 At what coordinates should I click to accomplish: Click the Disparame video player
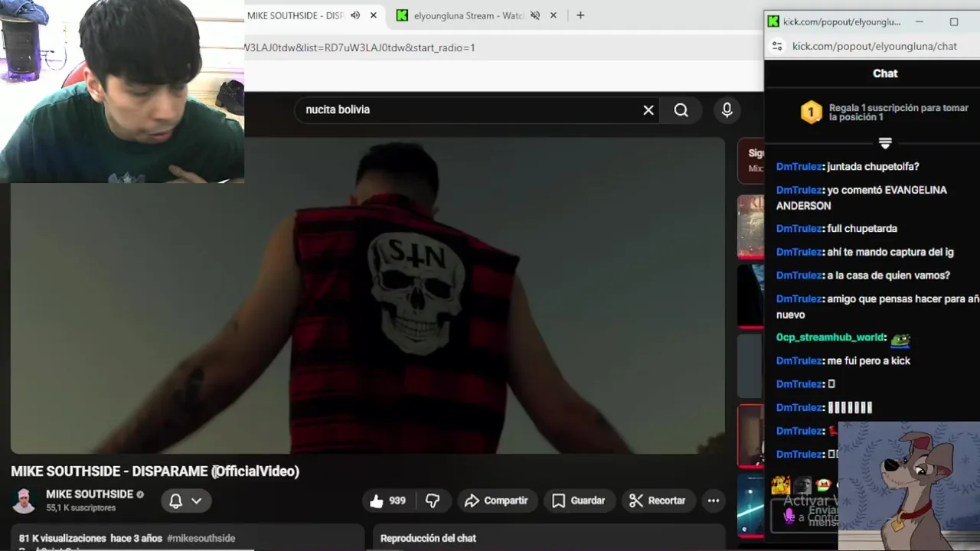click(367, 295)
